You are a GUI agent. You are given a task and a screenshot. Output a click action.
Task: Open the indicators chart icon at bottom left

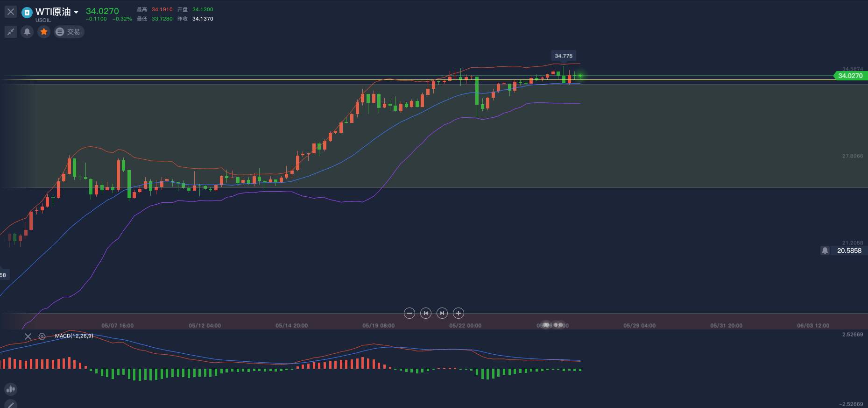(10, 389)
